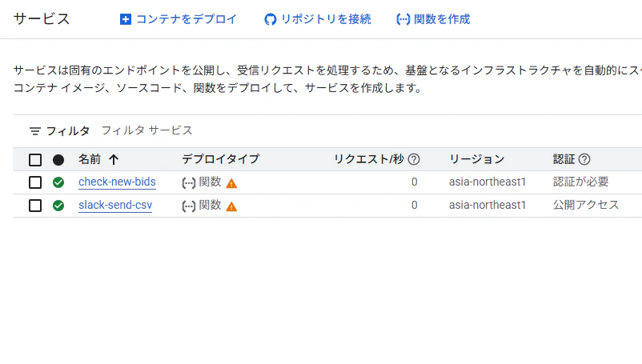Sort by 名前 using the arrow
The height and width of the screenshot is (364, 642).
pyautogui.click(x=114, y=159)
